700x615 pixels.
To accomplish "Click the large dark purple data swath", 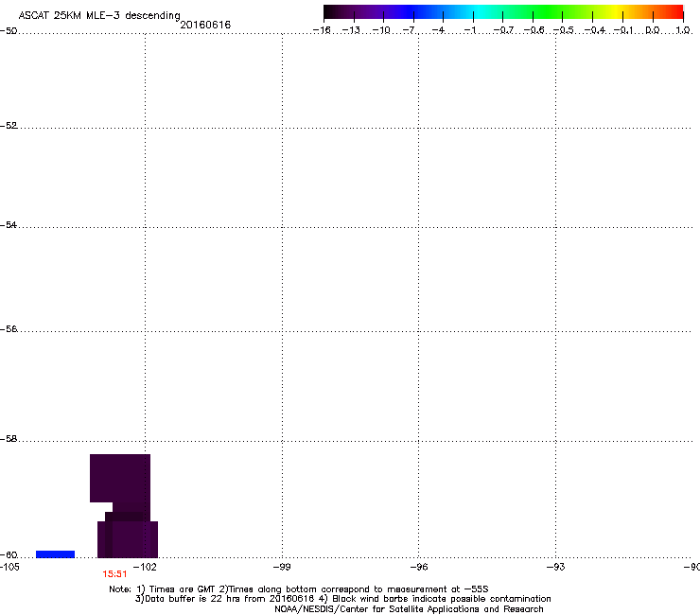I will (125, 505).
